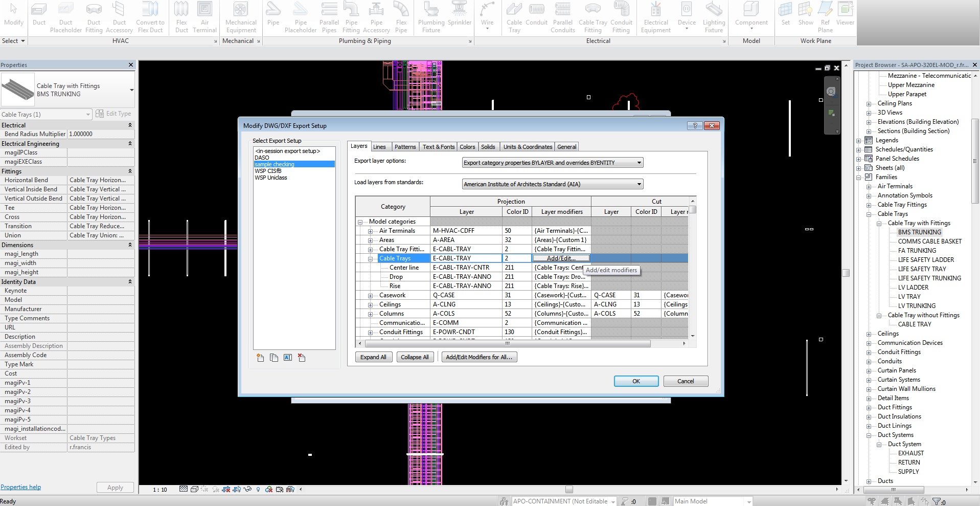The width and height of the screenshot is (980, 506).
Task: Open the Wire tool
Action: (x=487, y=15)
